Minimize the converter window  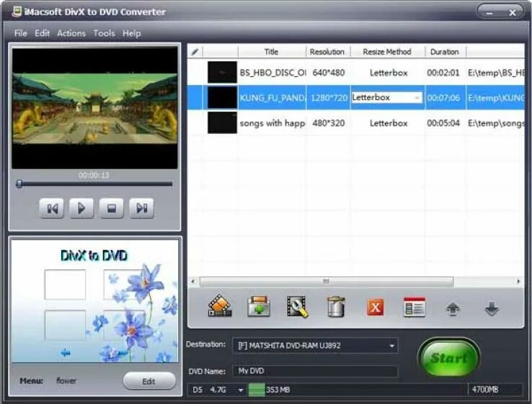[x=489, y=13]
